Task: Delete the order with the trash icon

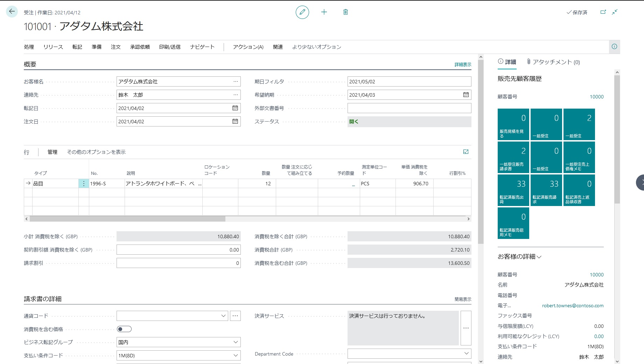Action: coord(345,12)
